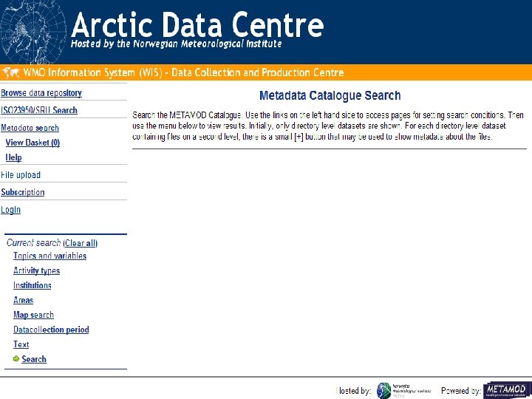
Task: Click the Arctic Data Centre header title
Action: pyautogui.click(x=198, y=26)
